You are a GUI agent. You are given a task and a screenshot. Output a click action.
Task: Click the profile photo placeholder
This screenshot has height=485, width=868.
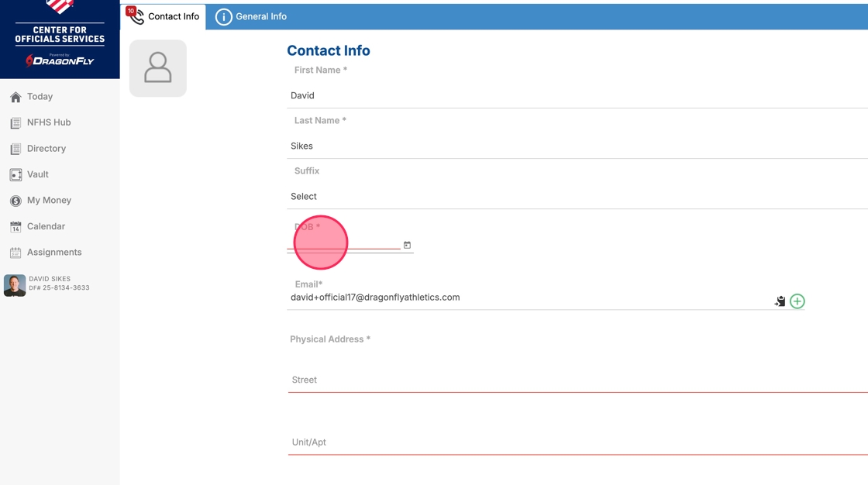click(158, 68)
